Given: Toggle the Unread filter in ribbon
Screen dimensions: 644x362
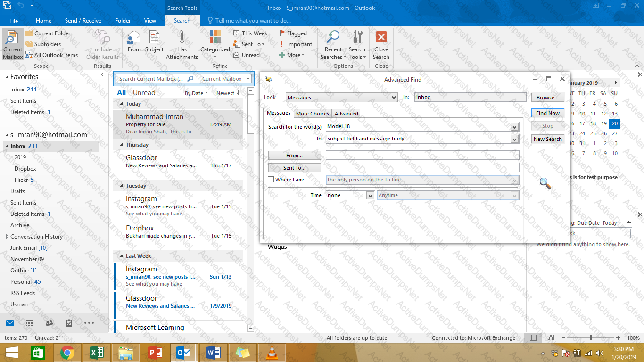Looking at the screenshot, I should pyautogui.click(x=247, y=55).
